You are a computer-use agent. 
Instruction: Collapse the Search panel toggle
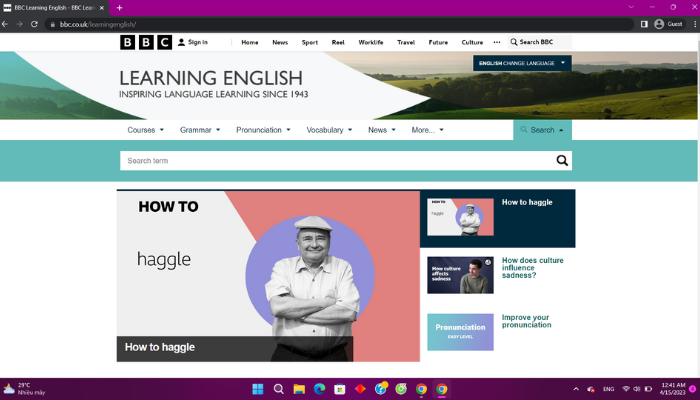point(542,130)
